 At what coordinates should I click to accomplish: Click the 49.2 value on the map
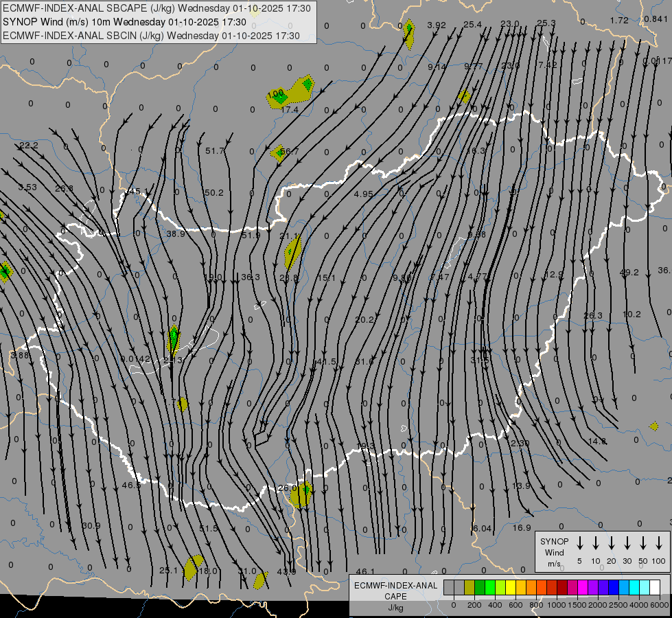[629, 273]
